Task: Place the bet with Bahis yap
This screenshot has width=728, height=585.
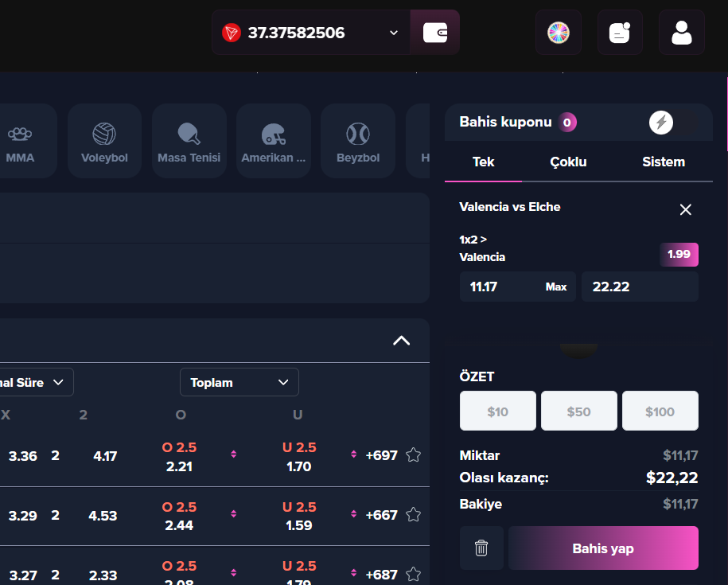Action: [603, 548]
